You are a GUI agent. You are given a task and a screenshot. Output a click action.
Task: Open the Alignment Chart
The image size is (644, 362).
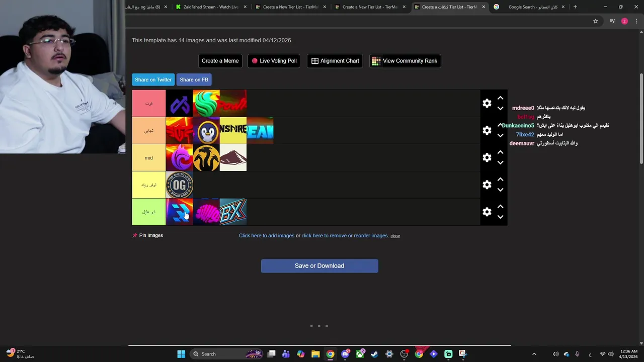(x=335, y=61)
